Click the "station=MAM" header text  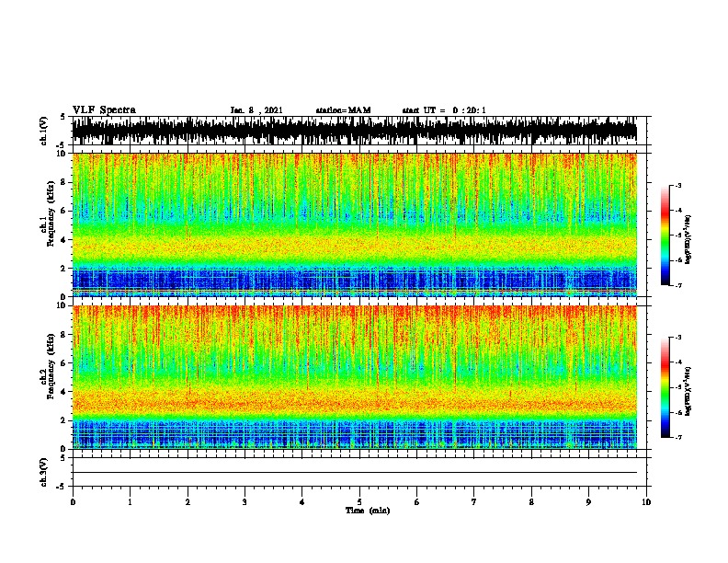(x=343, y=110)
